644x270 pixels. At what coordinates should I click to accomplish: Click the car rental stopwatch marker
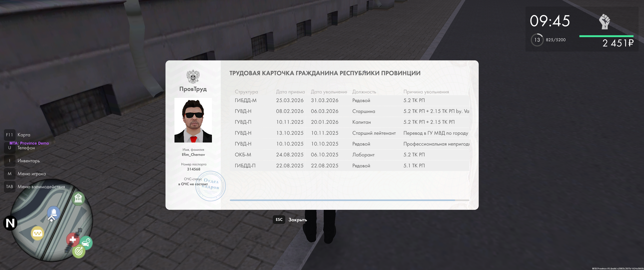86,242
